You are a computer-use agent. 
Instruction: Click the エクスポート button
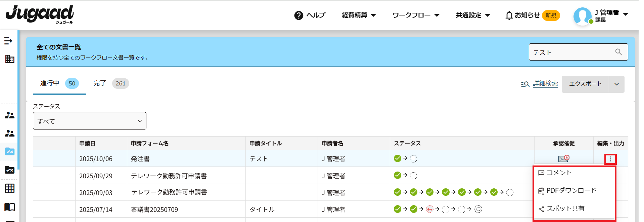[x=585, y=84]
